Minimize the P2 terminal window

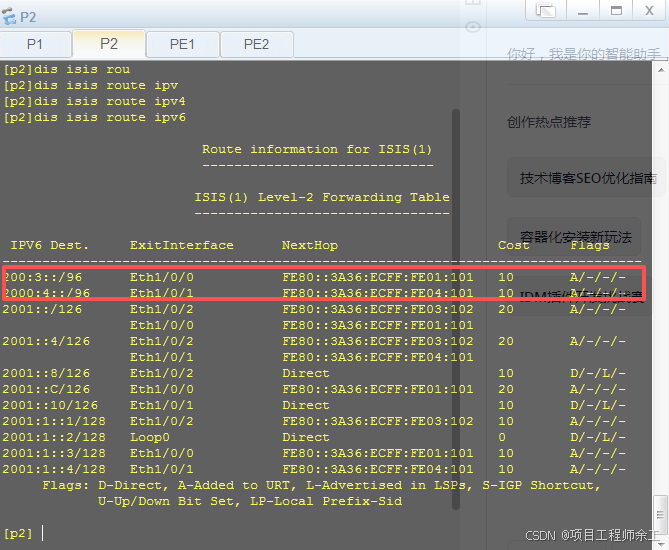tap(583, 10)
